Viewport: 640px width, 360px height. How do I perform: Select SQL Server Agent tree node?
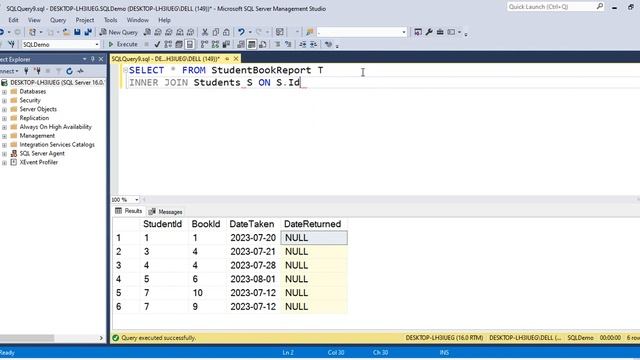pos(42,153)
